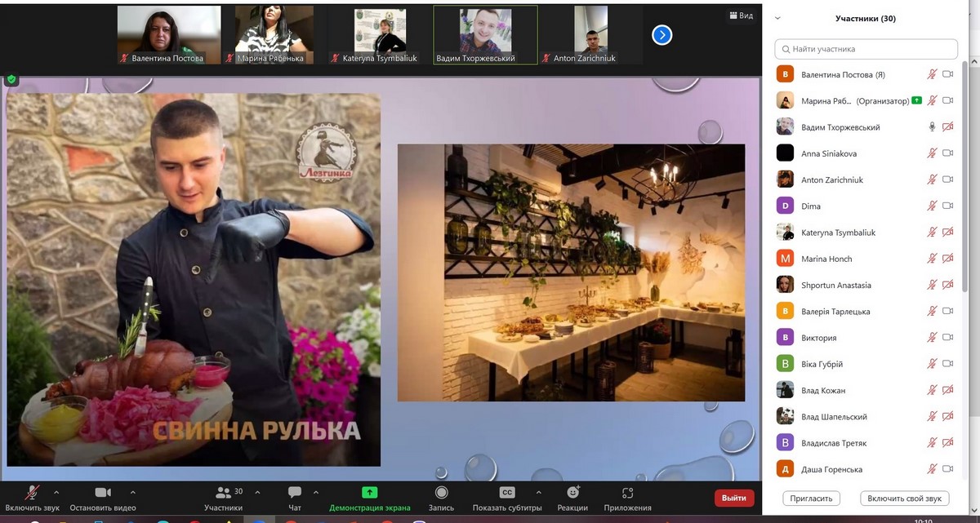The height and width of the screenshot is (523, 980).
Task: Toggle the microphone icon for Вадим Тхоржевський
Action: coord(932,127)
